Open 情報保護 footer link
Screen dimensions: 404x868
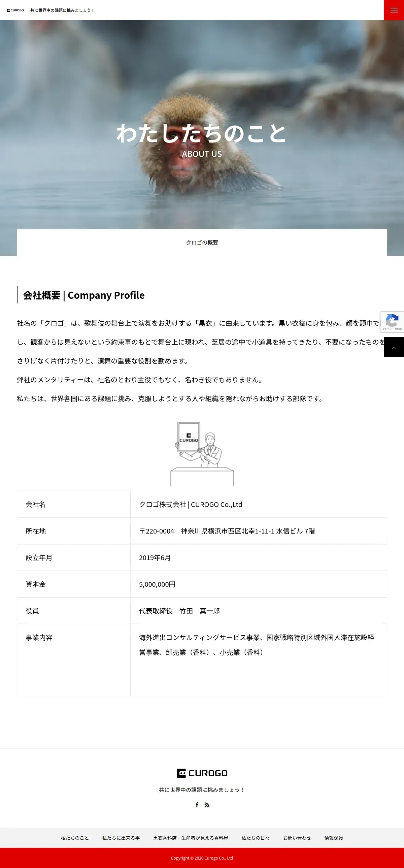(x=334, y=838)
